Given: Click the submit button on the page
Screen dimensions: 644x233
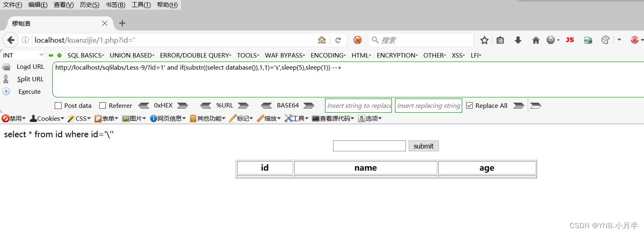Looking at the screenshot, I should pos(424,146).
